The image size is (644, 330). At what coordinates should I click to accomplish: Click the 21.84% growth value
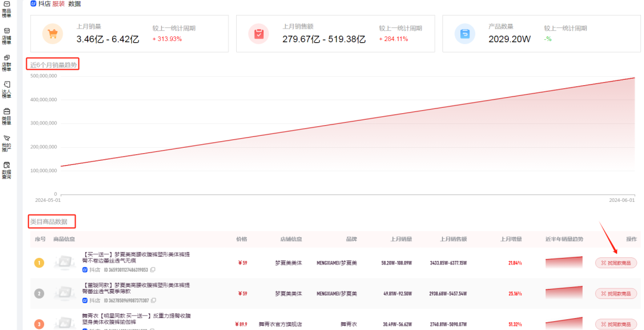[515, 263]
